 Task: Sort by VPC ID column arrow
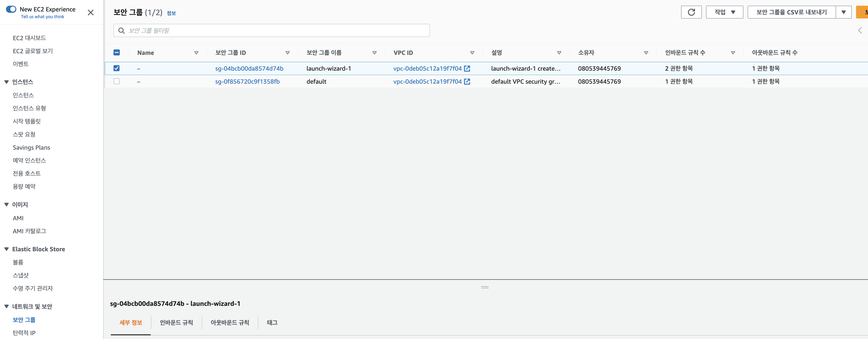tap(472, 53)
